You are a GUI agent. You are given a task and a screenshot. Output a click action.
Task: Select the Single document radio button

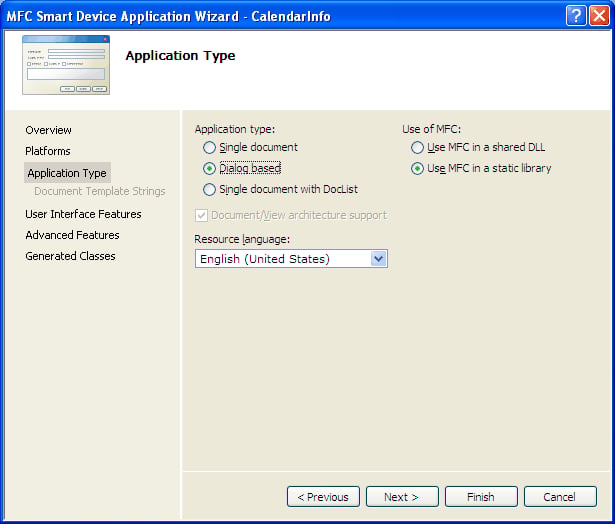[x=209, y=147]
